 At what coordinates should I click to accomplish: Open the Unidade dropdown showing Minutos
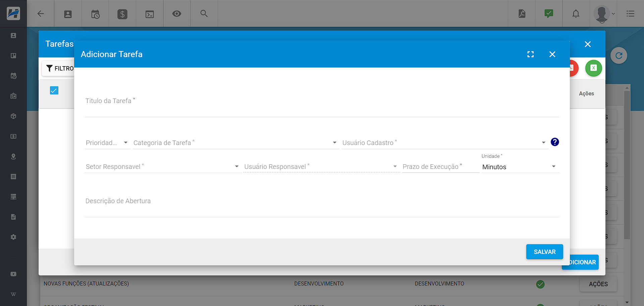tap(519, 167)
